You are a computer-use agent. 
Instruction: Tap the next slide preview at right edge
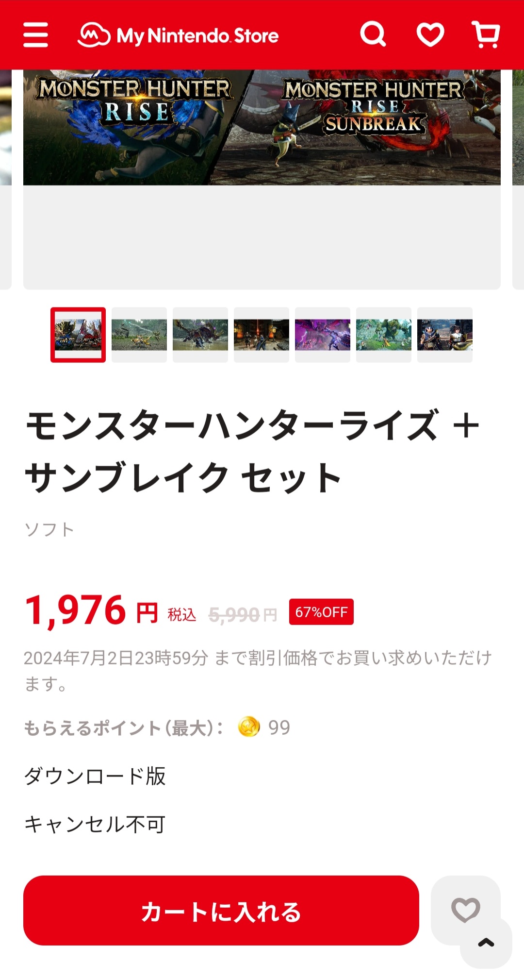518,180
